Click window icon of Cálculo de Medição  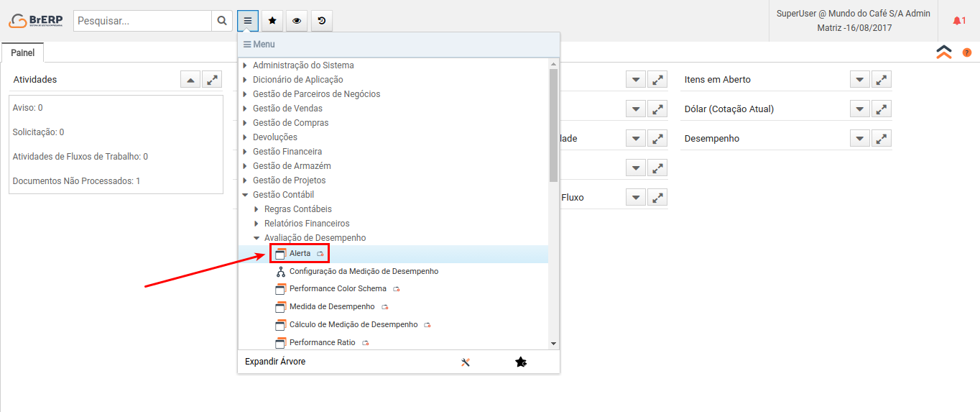coord(281,325)
